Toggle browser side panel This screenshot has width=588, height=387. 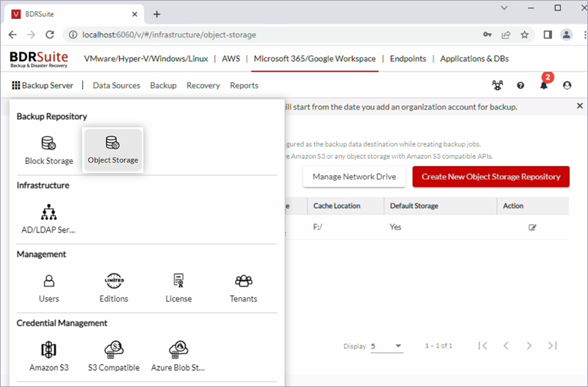point(548,35)
